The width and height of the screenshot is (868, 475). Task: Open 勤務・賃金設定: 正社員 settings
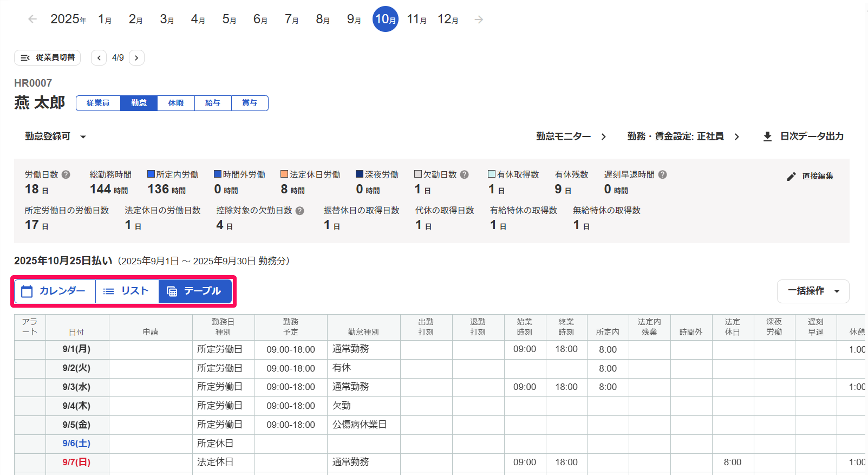click(683, 136)
